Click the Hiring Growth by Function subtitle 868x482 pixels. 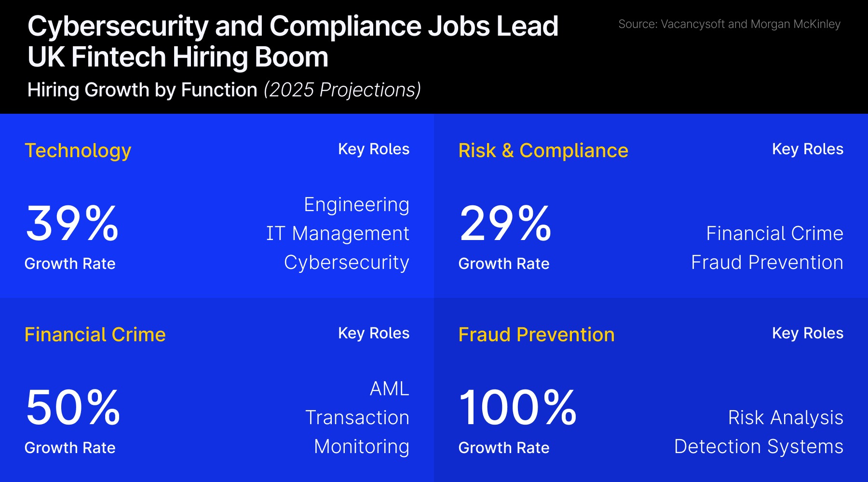tap(224, 90)
